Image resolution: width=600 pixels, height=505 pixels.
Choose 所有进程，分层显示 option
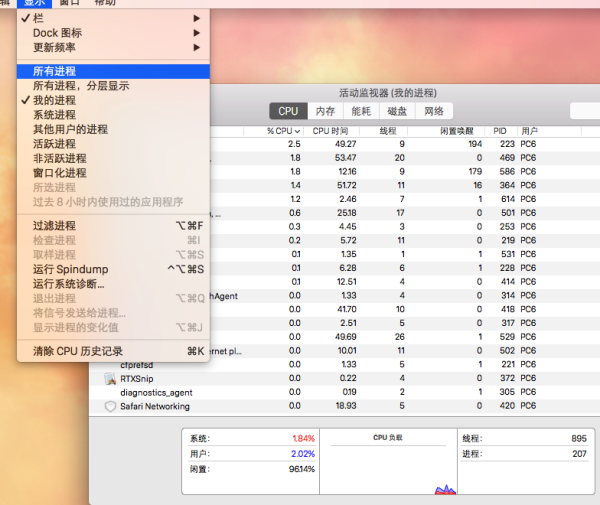(x=113, y=86)
